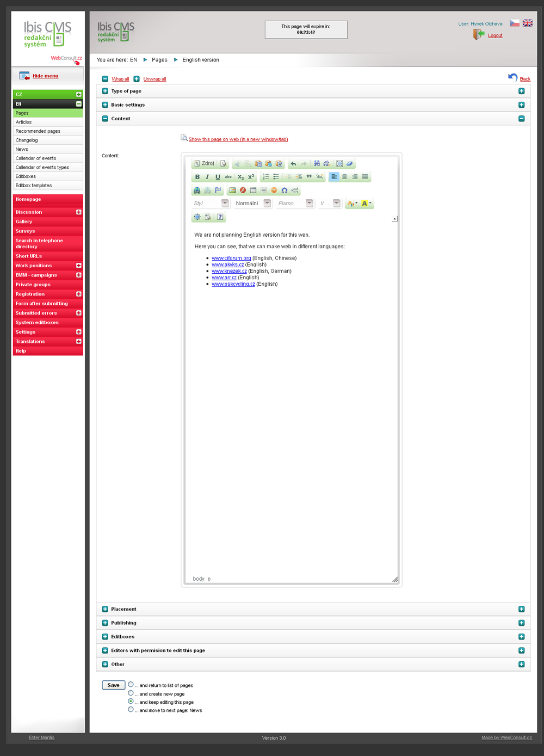Click 'Show this page on web' link
Viewport: 544px width, 756px height.
(x=238, y=139)
